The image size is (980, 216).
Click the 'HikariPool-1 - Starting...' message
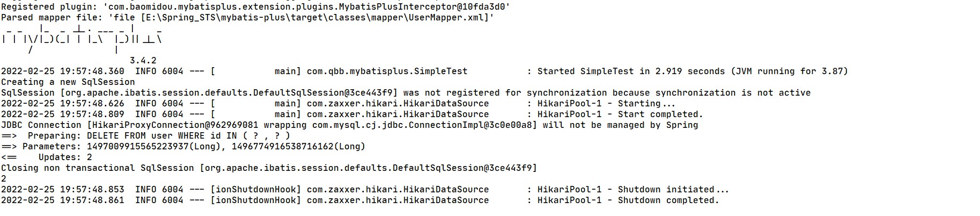pyautogui.click(x=606, y=104)
